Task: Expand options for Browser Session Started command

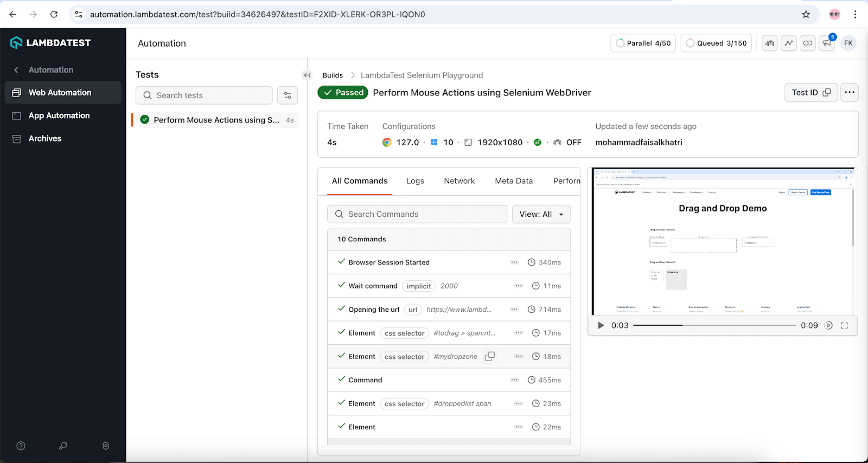Action: [x=514, y=262]
